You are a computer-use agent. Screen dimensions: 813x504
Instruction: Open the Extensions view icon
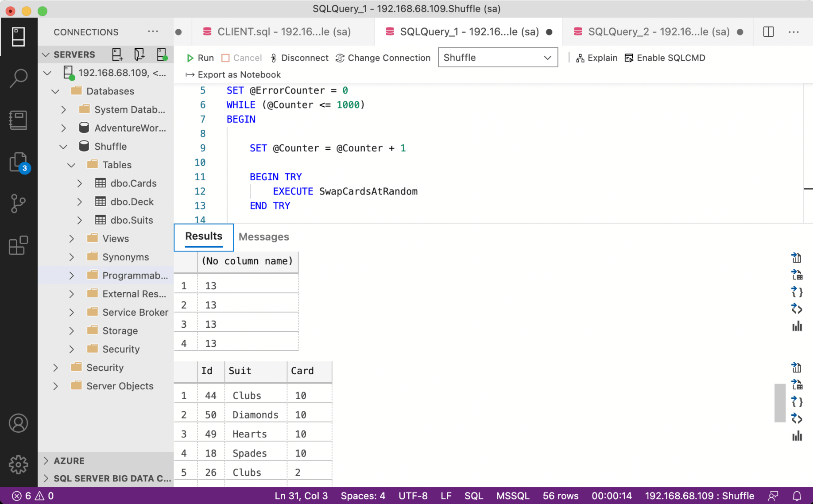point(18,245)
